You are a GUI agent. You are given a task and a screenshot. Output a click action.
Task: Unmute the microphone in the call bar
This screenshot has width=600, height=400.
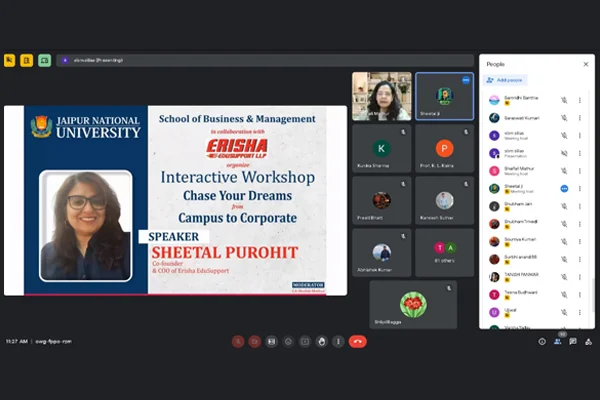click(238, 341)
